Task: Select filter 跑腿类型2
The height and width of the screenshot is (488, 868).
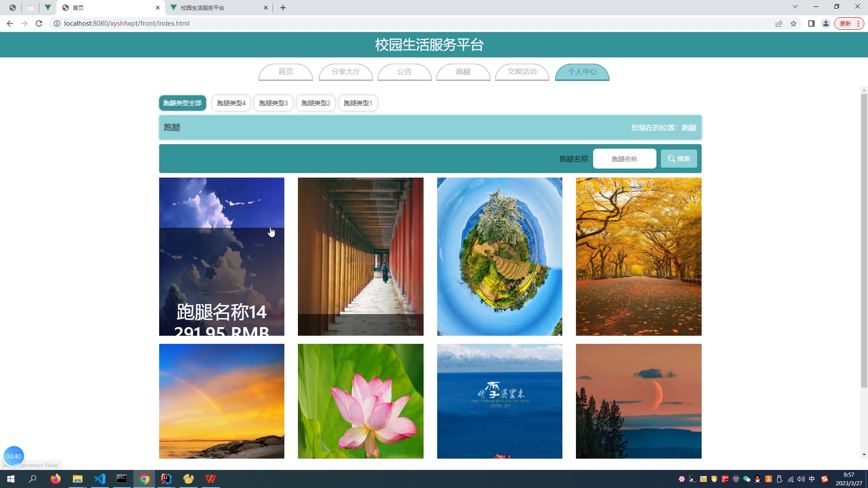Action: (316, 103)
